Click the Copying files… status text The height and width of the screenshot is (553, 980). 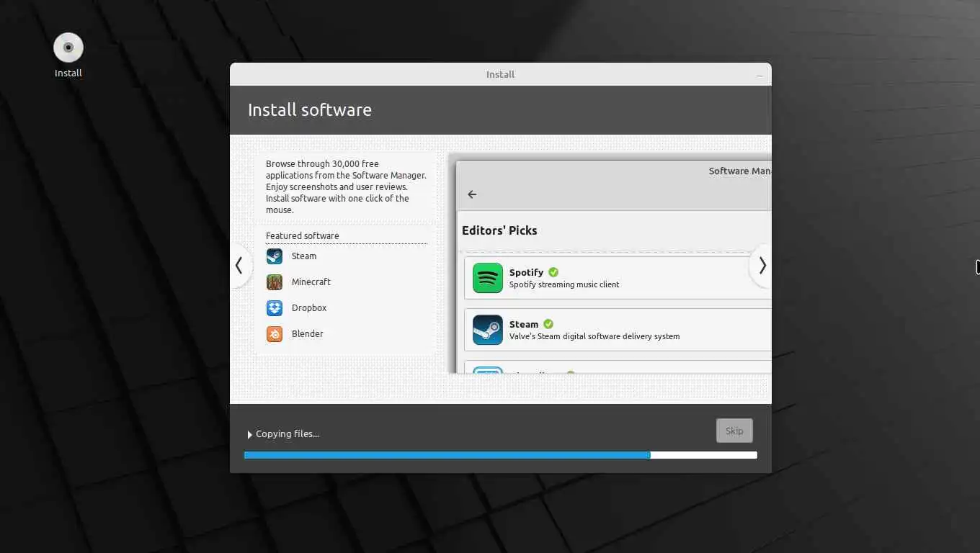pyautogui.click(x=288, y=434)
